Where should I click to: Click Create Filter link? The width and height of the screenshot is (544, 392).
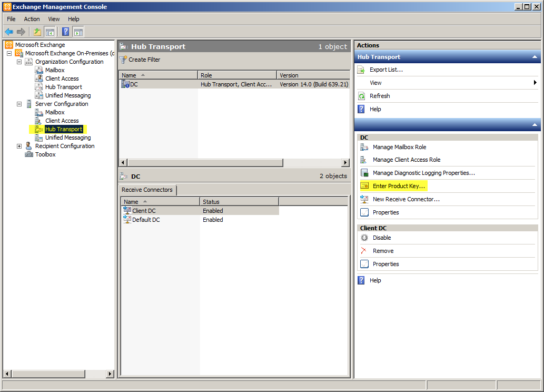tap(144, 60)
